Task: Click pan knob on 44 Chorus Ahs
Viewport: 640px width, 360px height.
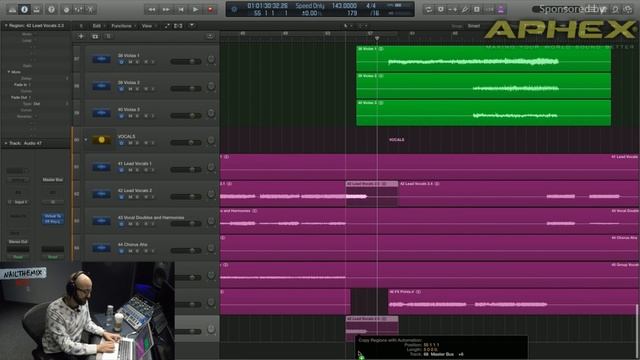Action: tap(211, 248)
